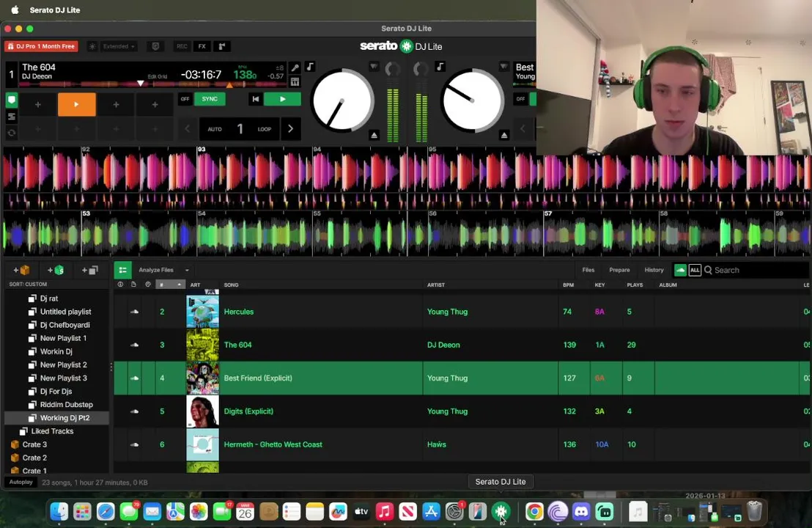
Task: Toggle deck 2 sync OFF button
Action: tap(520, 99)
